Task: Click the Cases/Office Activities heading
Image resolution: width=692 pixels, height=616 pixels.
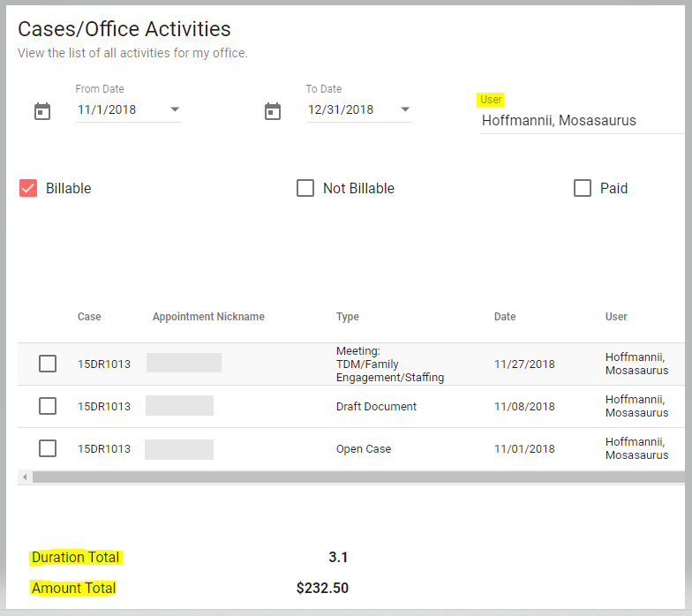Action: click(124, 29)
